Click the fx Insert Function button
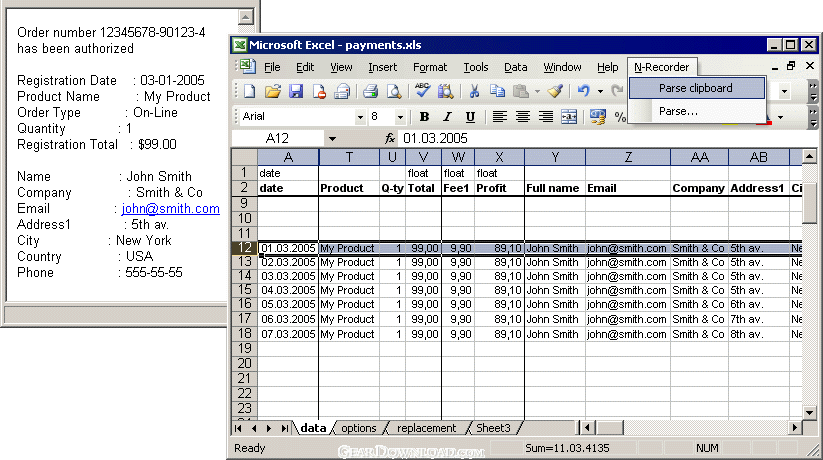This screenshot has width=823, height=460. coord(389,138)
